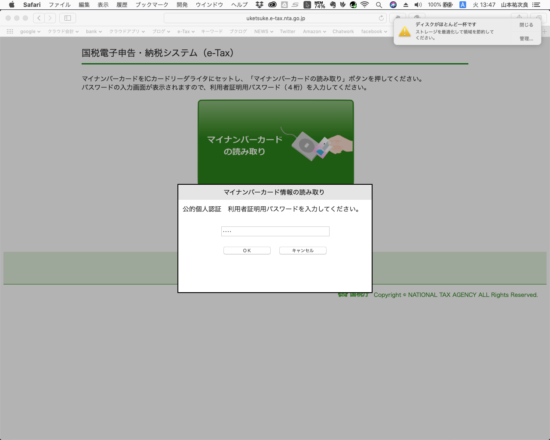550x440 pixels.
Task: Toggle the Safari sidebar button
Action: tap(67, 18)
